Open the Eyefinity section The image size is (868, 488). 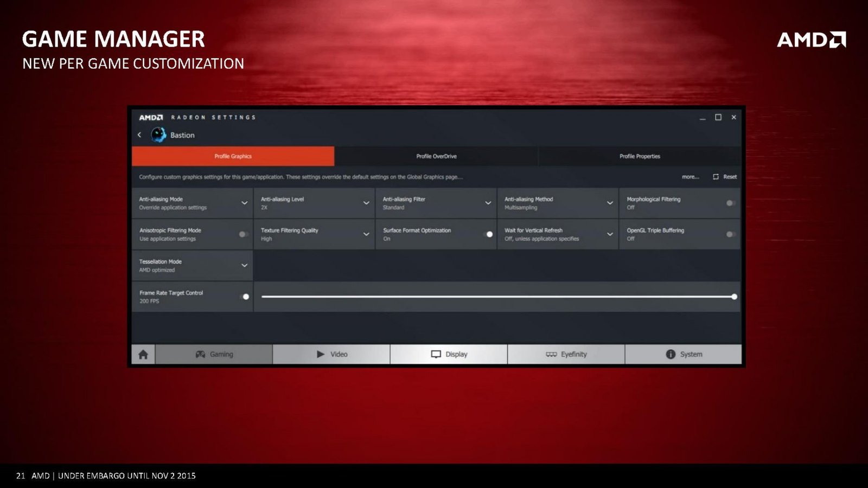tap(566, 354)
